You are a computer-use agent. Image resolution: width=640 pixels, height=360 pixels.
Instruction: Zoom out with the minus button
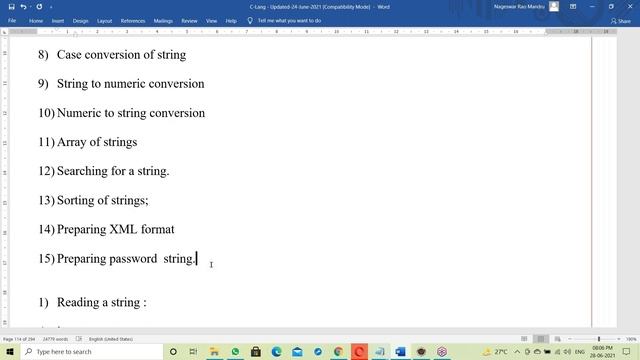pyautogui.click(x=570, y=339)
